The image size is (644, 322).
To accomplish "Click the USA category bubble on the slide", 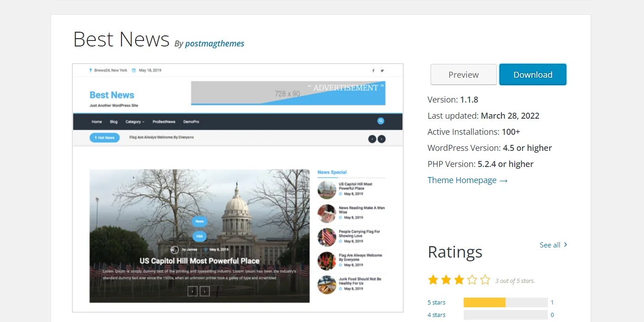I will [x=199, y=236].
